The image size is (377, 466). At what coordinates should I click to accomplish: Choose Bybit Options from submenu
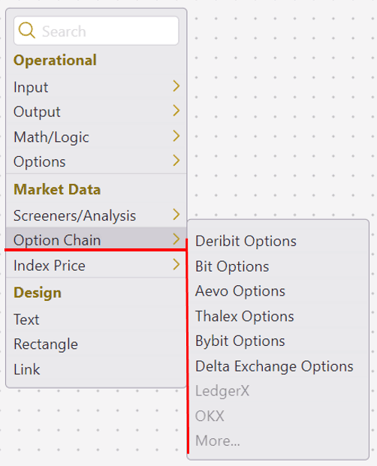pos(278,341)
